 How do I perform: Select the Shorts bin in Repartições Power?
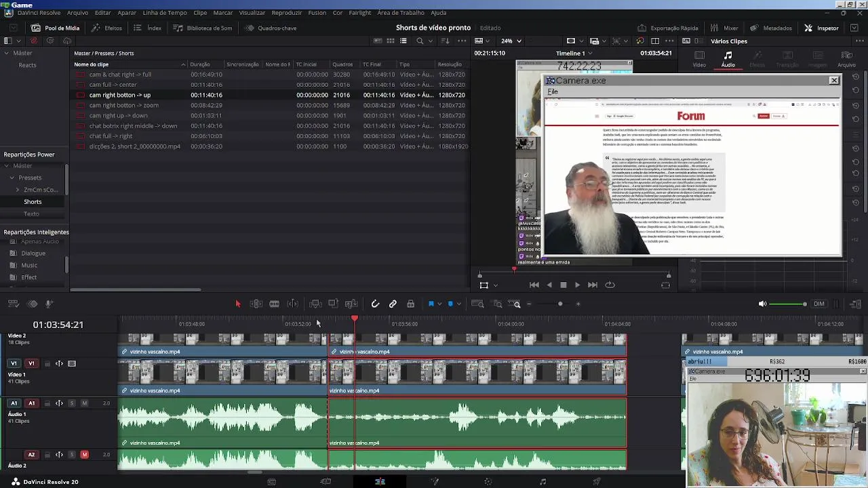33,202
